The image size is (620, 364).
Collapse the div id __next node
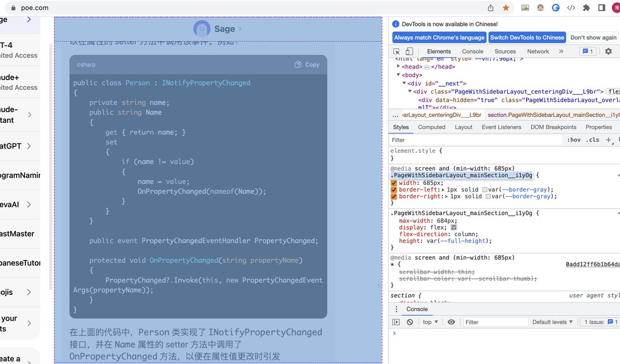pyautogui.click(x=405, y=83)
